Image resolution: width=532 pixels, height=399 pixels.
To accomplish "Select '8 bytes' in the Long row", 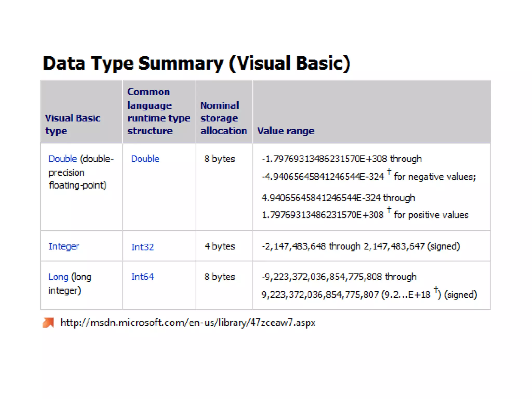I will pyautogui.click(x=220, y=277).
